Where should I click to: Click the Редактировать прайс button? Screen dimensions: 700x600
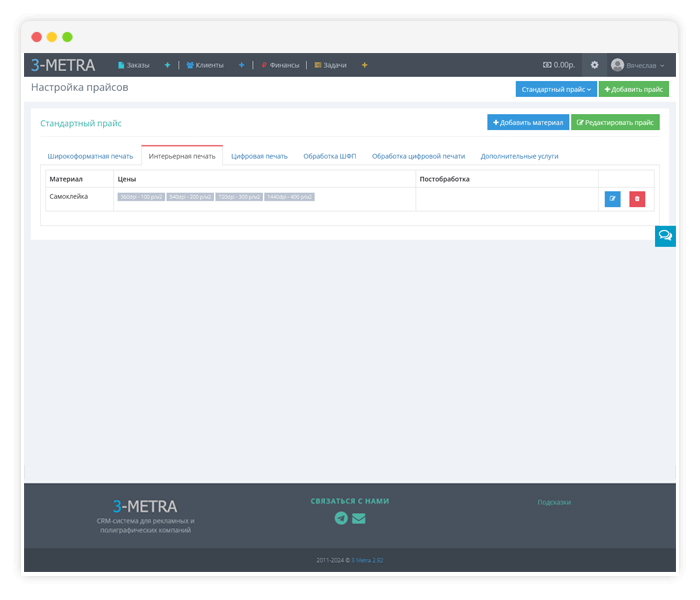[x=615, y=122]
